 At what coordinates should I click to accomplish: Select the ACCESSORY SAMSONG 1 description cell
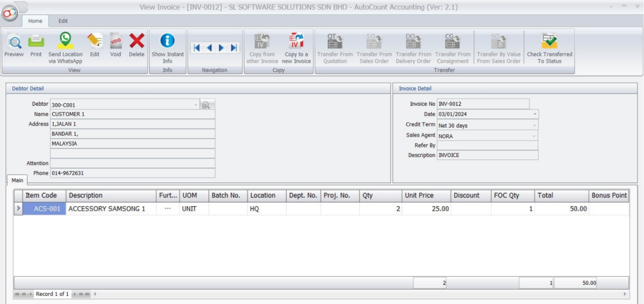111,209
